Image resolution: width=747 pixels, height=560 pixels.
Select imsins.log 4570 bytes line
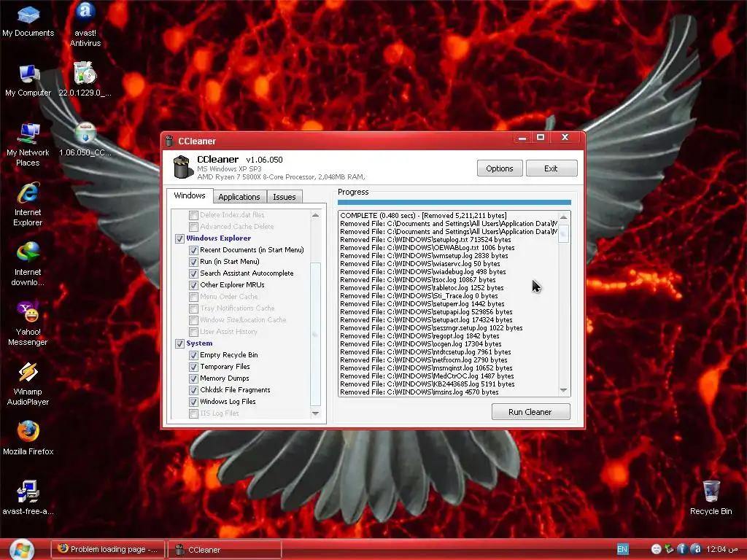pos(419,392)
